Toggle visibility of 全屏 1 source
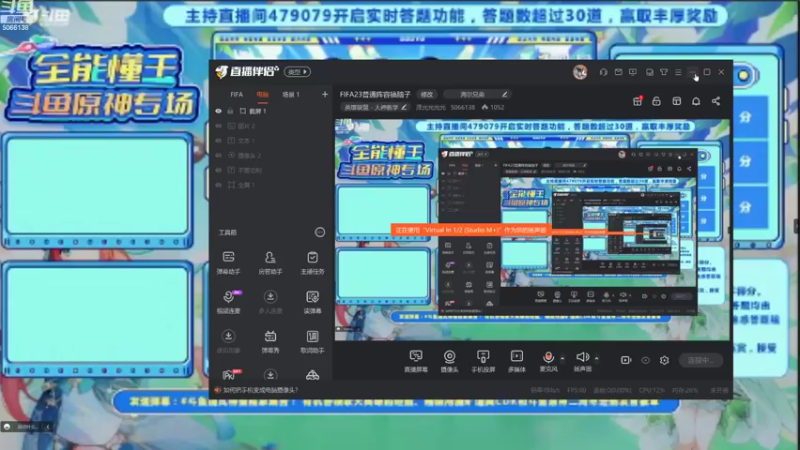 pyautogui.click(x=218, y=185)
